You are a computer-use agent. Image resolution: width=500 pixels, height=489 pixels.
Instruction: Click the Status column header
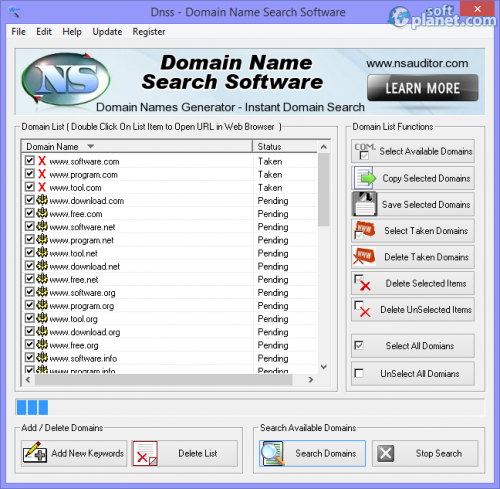coord(285,147)
